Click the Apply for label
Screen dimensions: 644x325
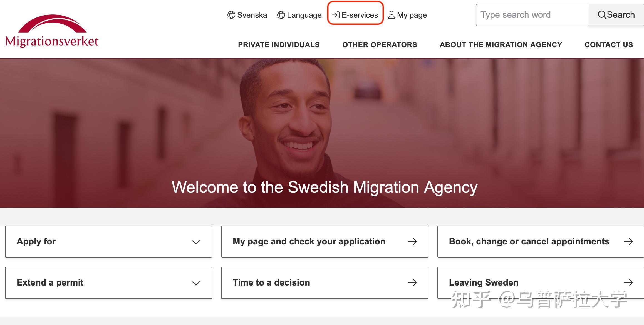(36, 241)
